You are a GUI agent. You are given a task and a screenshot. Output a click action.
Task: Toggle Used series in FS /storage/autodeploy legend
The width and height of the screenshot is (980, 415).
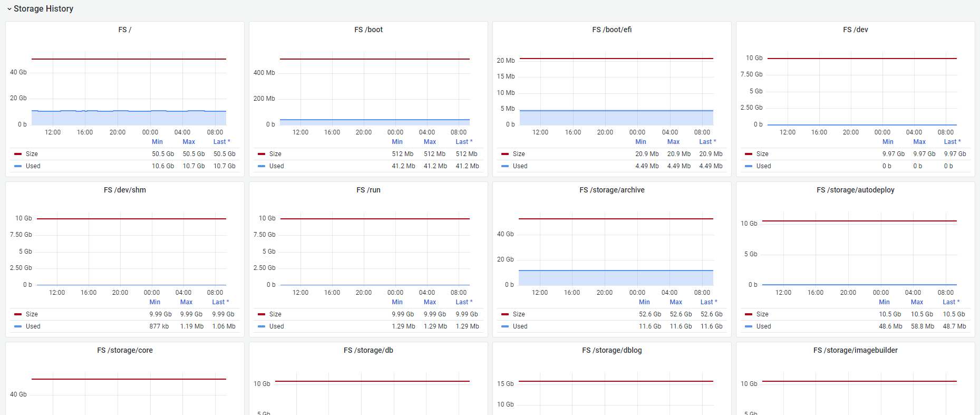pos(763,326)
